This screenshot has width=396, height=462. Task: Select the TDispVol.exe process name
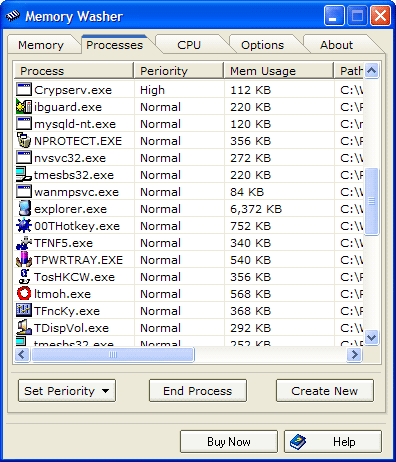pyautogui.click(x=71, y=328)
